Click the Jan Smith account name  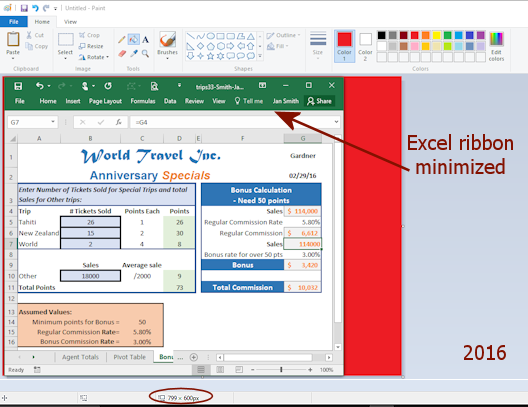[286, 101]
